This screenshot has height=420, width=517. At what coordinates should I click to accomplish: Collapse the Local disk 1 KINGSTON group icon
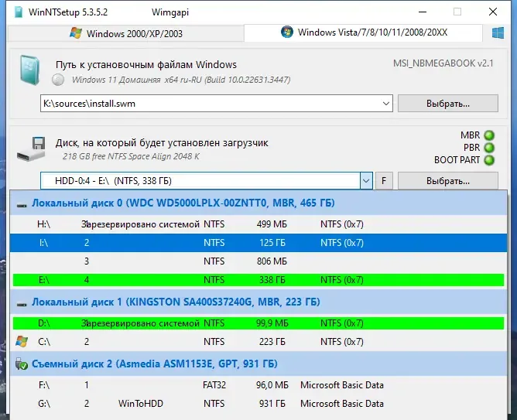[22, 305]
